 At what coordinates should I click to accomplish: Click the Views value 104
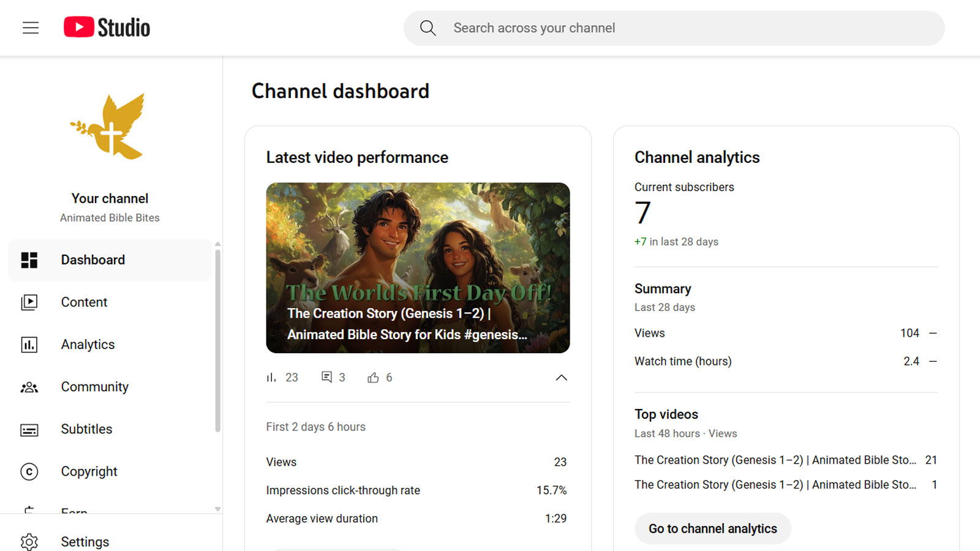click(910, 333)
